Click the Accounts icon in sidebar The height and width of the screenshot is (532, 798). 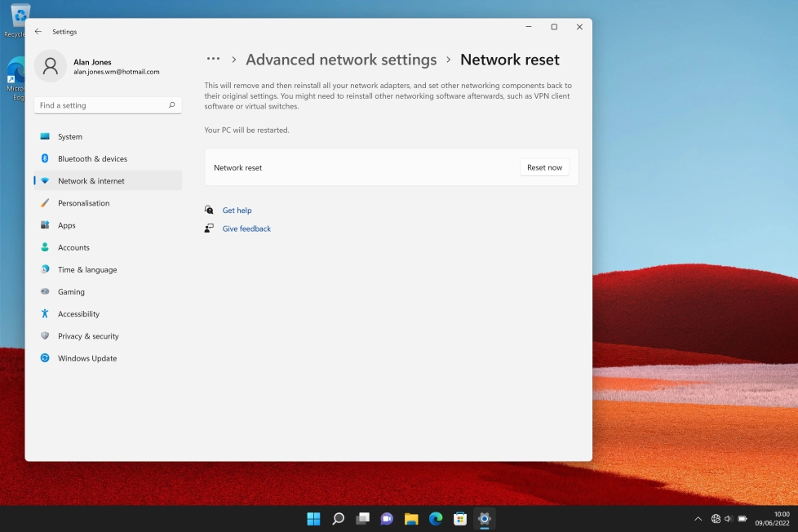click(45, 247)
